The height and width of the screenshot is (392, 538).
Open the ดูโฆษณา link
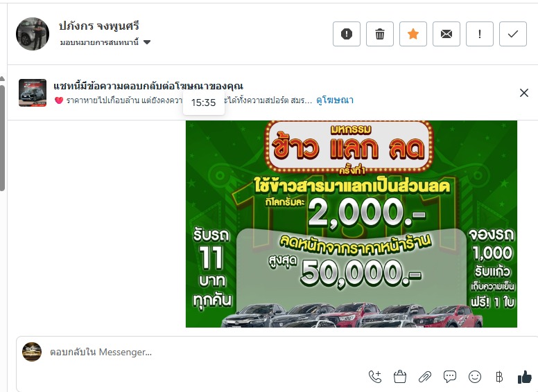click(335, 100)
